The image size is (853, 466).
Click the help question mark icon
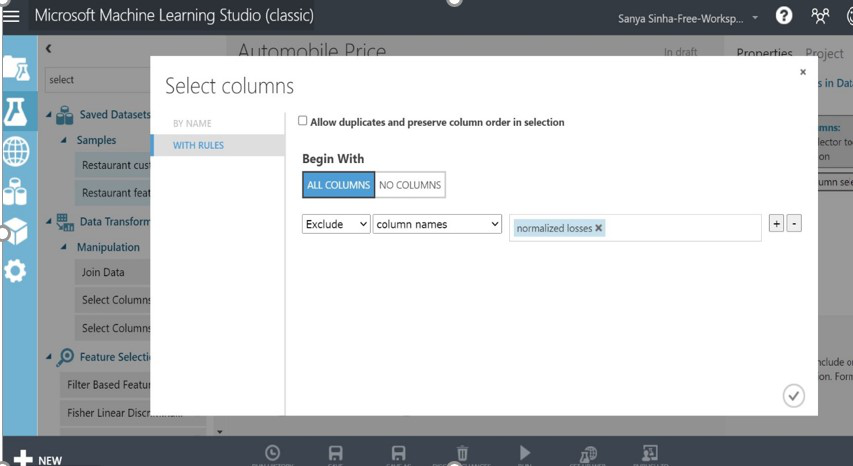click(x=784, y=16)
